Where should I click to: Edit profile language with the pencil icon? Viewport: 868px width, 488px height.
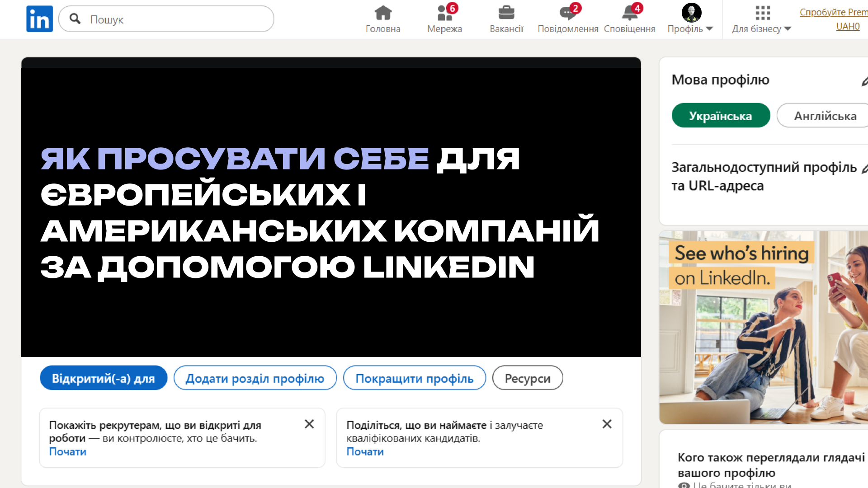[x=864, y=81]
